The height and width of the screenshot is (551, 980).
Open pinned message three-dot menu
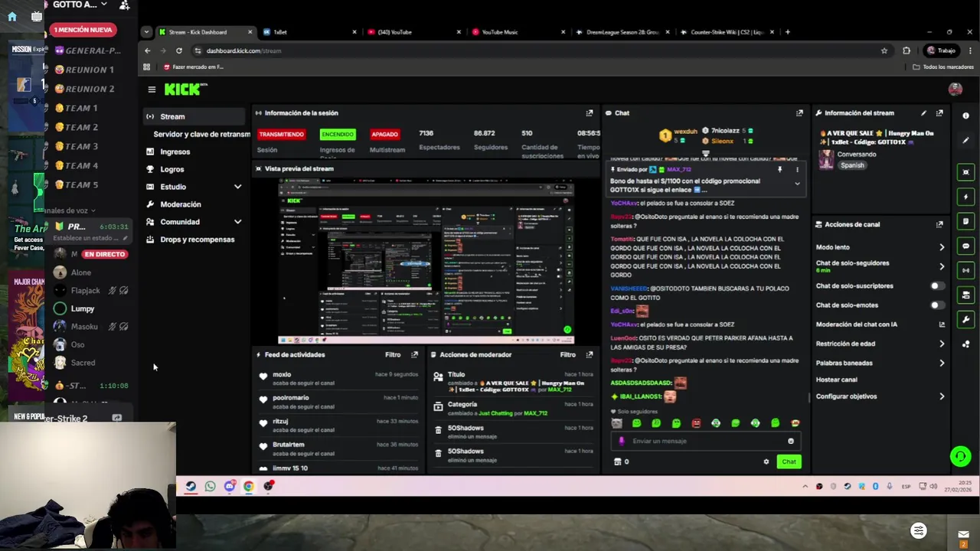pos(797,170)
